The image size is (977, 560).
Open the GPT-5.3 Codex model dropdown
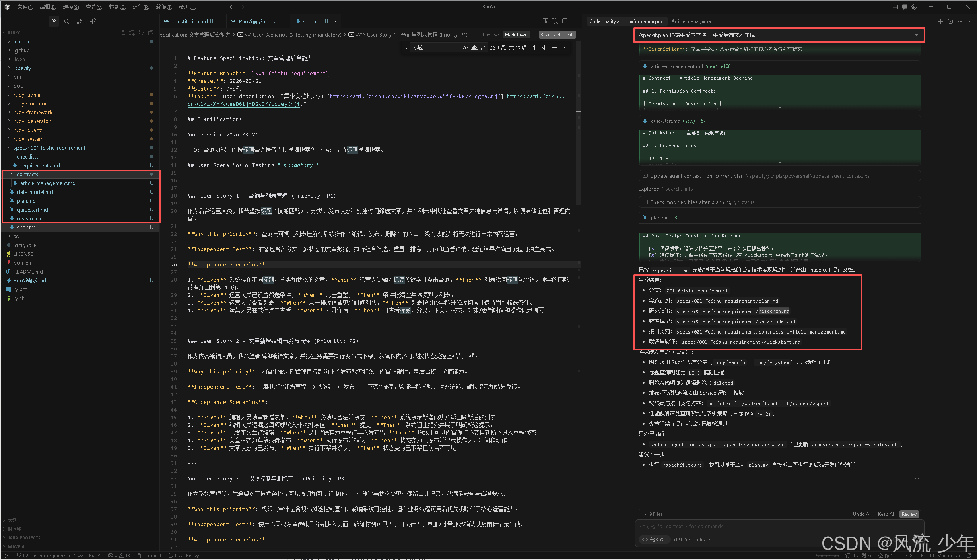[692, 539]
